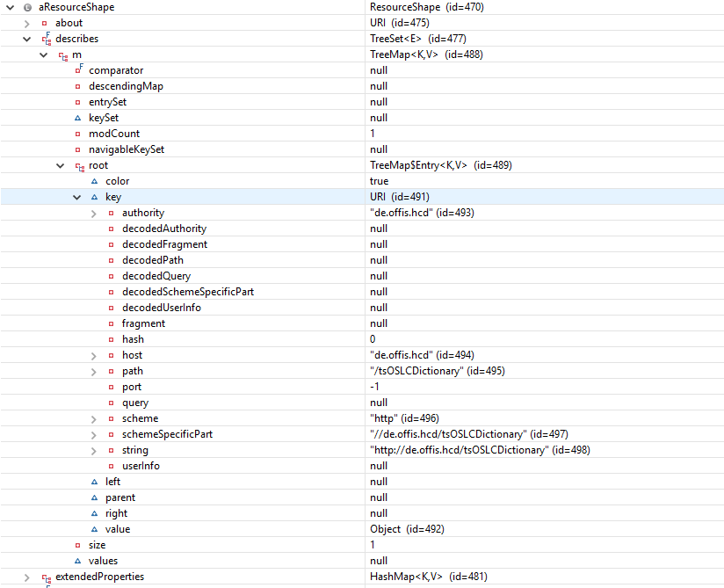Select the decodedSchemeSpecificPart row
This screenshot has width=724, height=588.
point(362,292)
